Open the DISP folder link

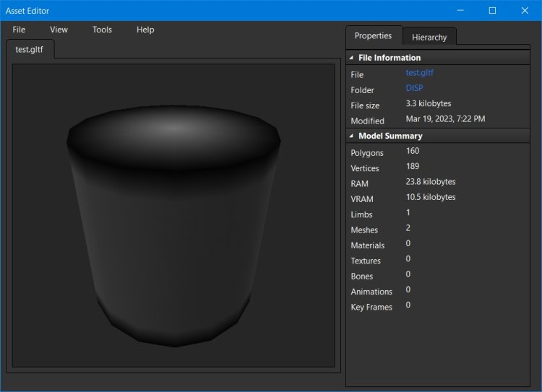pyautogui.click(x=414, y=88)
